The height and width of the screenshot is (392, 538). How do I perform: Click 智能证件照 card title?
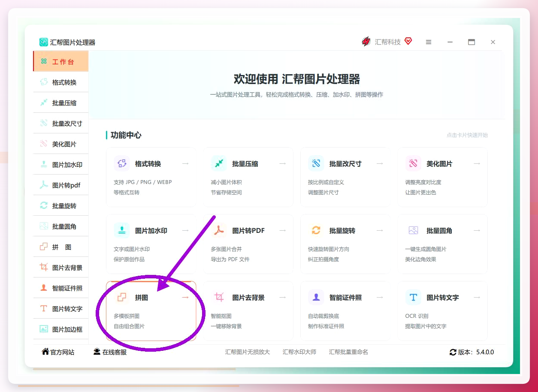[x=345, y=297]
